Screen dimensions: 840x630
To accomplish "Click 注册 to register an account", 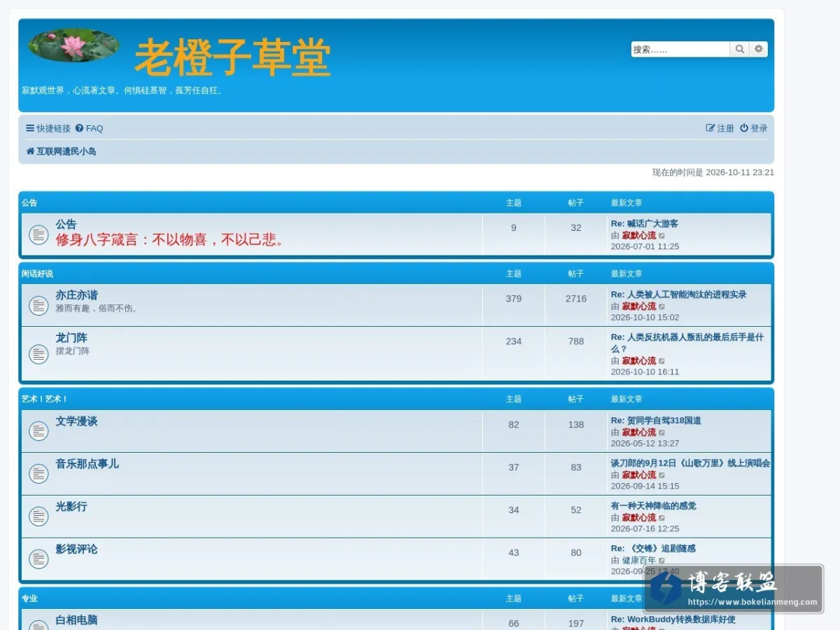I will coord(720,128).
